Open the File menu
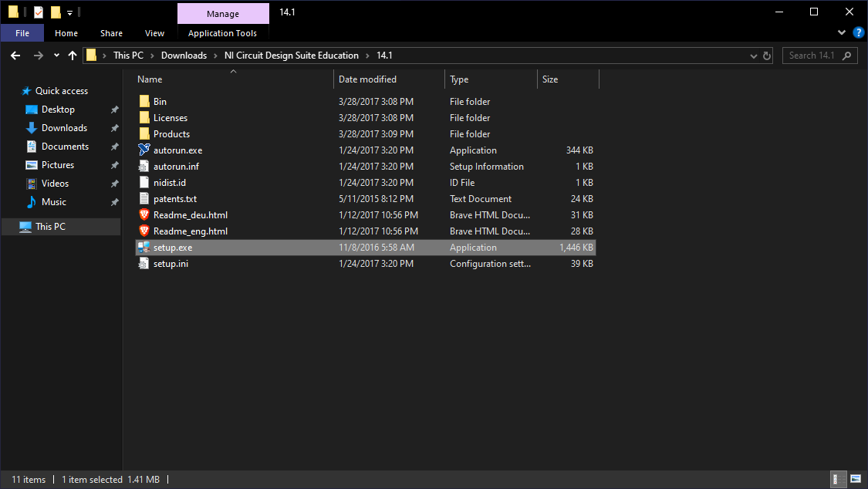The width and height of the screenshot is (868, 489). tap(22, 33)
